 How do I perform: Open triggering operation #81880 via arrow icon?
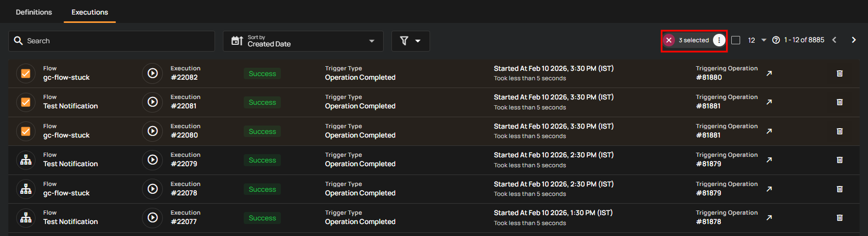(x=769, y=73)
